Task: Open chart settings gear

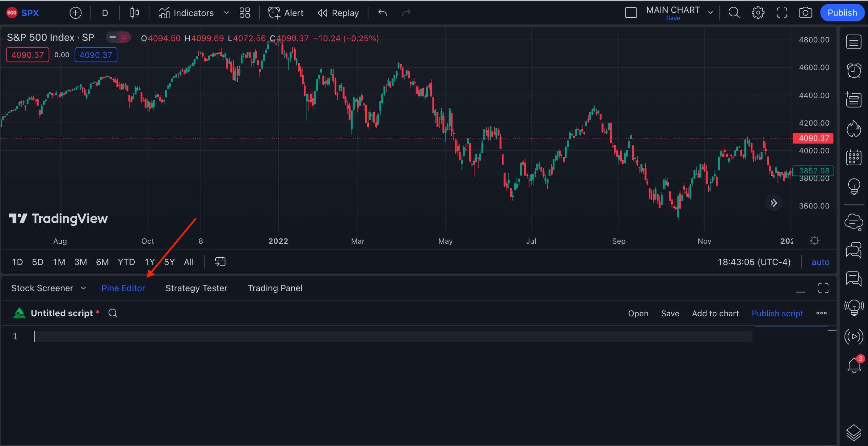Action: 758,13
